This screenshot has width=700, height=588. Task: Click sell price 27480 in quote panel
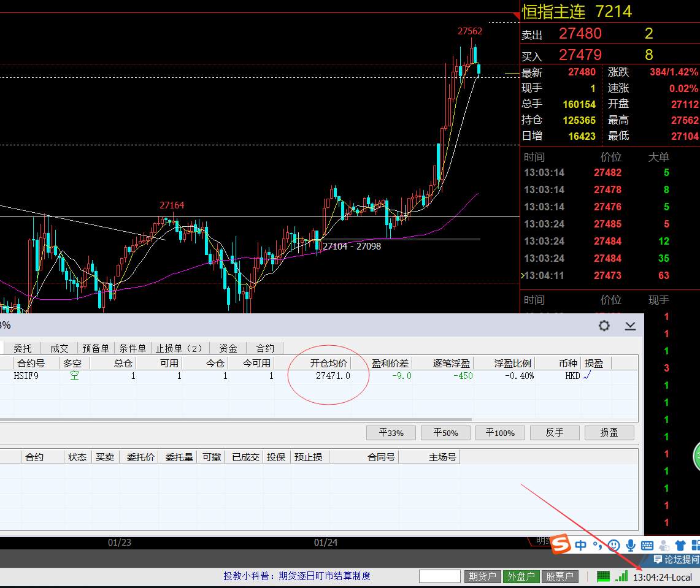(x=580, y=34)
